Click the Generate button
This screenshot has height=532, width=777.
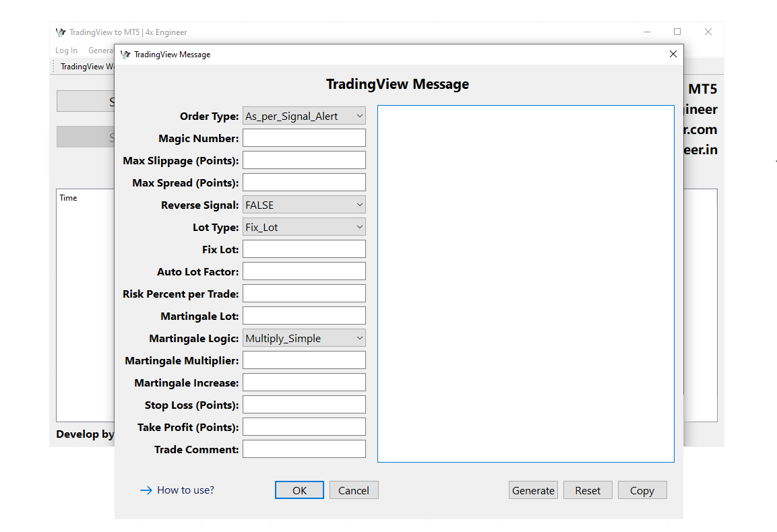click(533, 490)
